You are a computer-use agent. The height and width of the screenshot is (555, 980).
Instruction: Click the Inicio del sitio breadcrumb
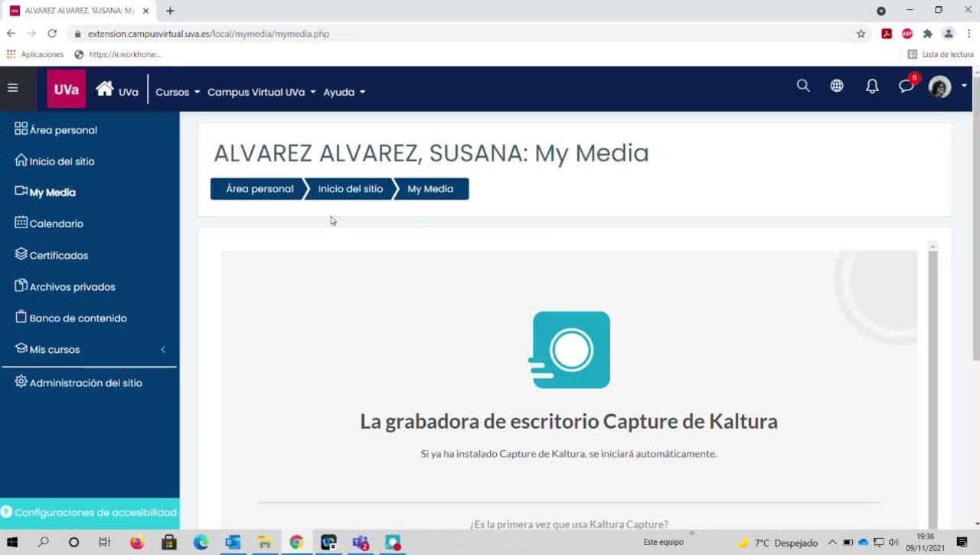(x=350, y=189)
